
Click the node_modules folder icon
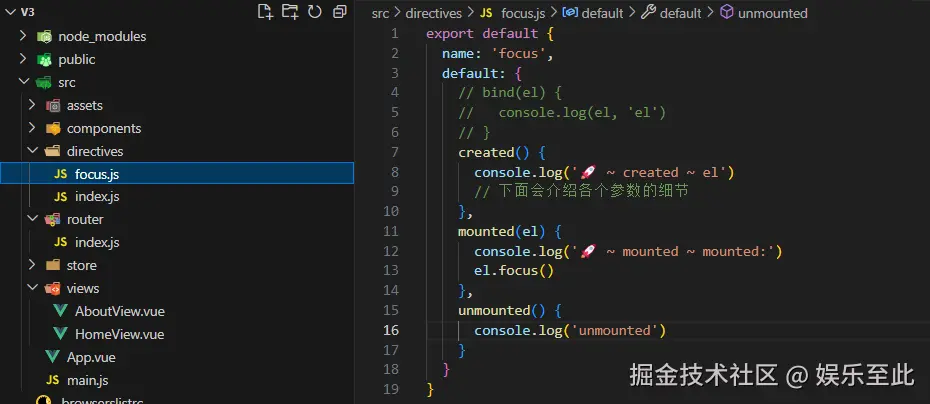tap(44, 37)
